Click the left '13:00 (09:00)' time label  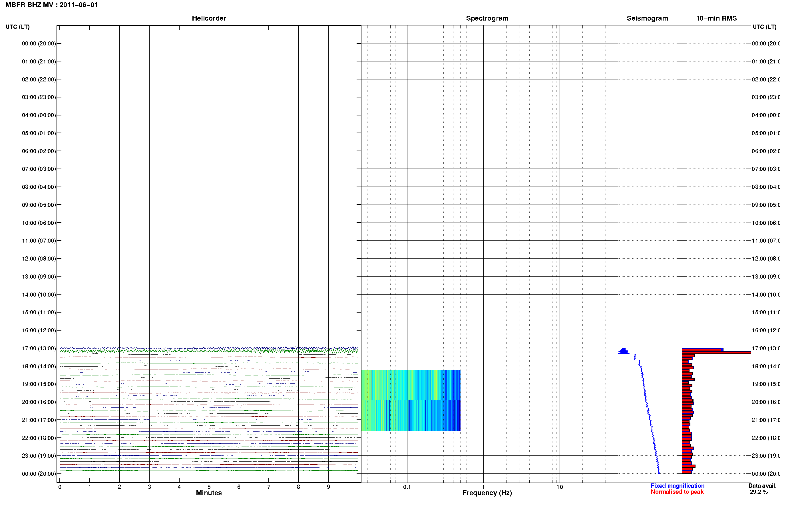[39, 277]
